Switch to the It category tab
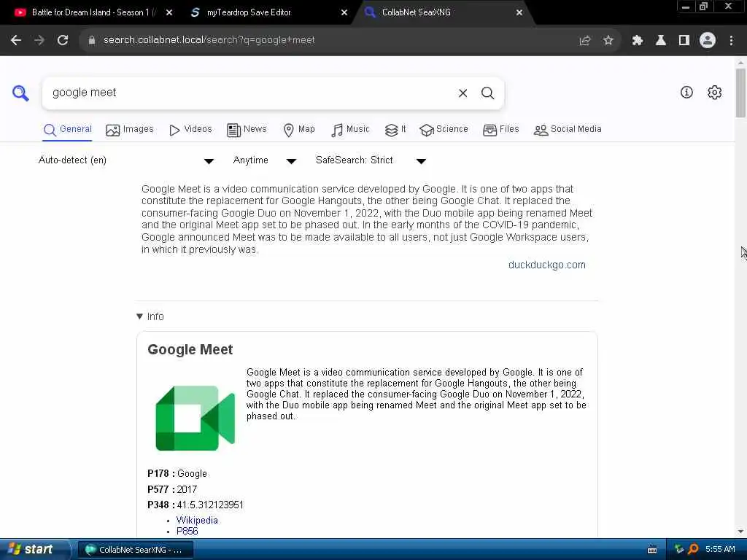The height and width of the screenshot is (560, 747). click(395, 130)
